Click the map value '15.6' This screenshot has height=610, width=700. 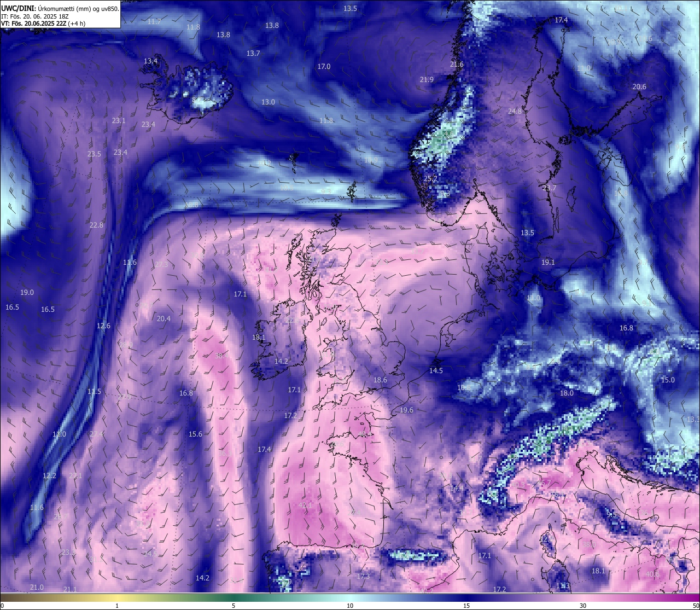[x=195, y=434]
